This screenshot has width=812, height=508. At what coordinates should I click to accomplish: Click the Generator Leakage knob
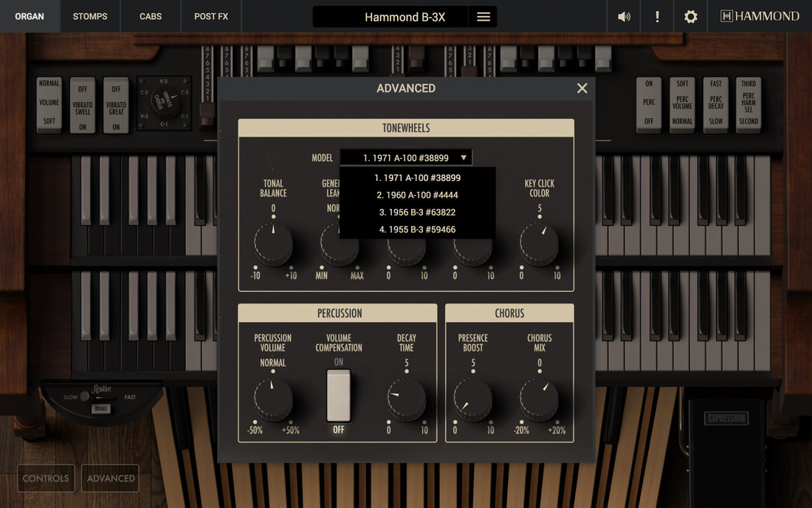tap(340, 244)
